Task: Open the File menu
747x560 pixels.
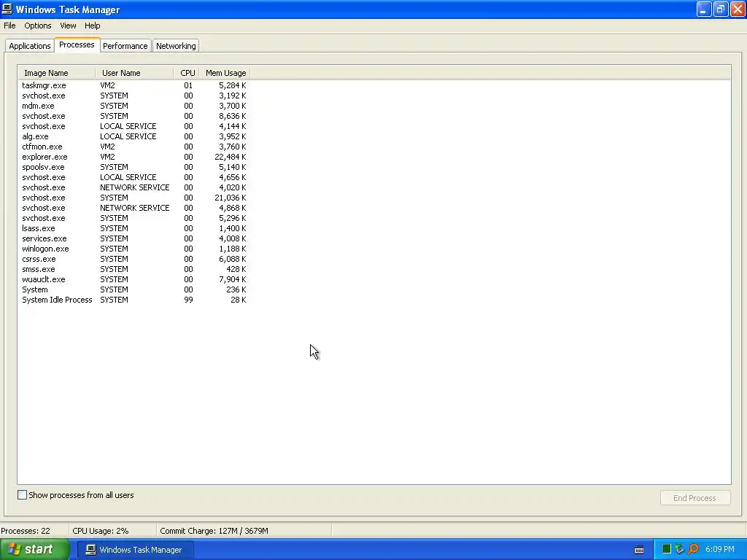Action: coord(9,26)
